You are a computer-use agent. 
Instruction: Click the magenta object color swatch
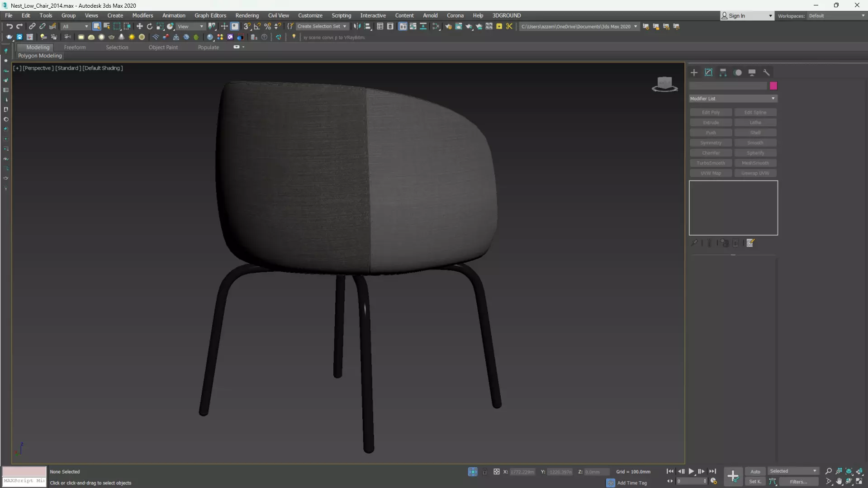(x=773, y=86)
